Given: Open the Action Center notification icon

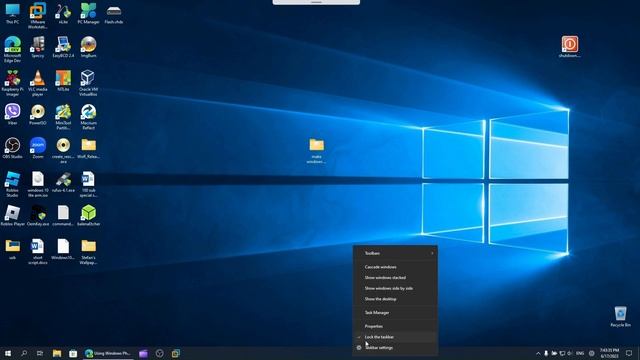Looking at the screenshot, I should coord(629,353).
